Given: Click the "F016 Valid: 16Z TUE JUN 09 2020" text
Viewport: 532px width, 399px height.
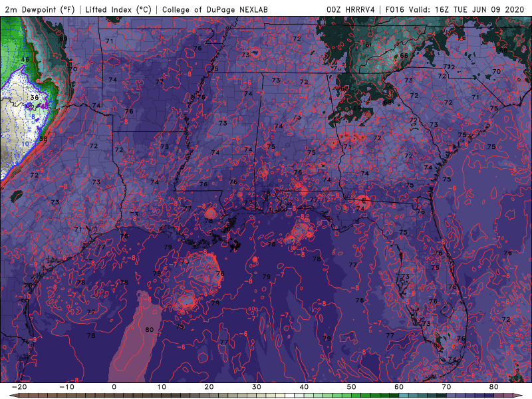Looking at the screenshot, I should (455, 10).
